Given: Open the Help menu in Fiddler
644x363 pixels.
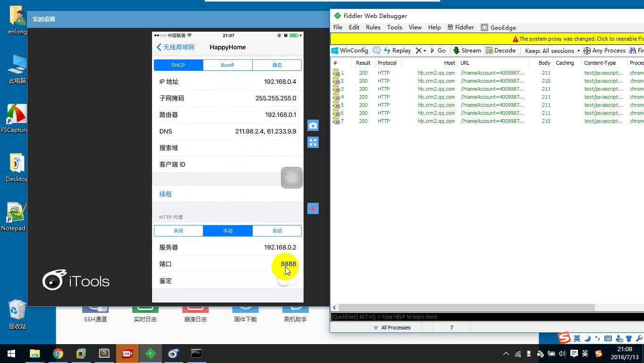Looking at the screenshot, I should 434,27.
